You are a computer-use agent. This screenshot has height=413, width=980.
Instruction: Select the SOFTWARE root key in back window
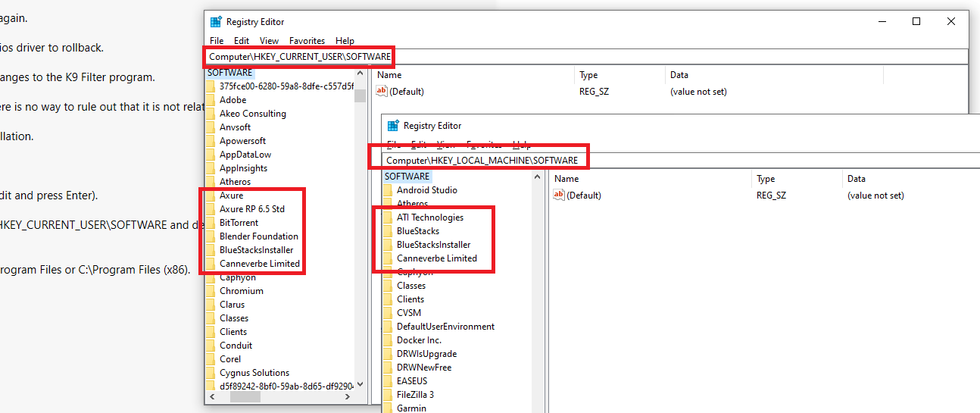pos(230,73)
